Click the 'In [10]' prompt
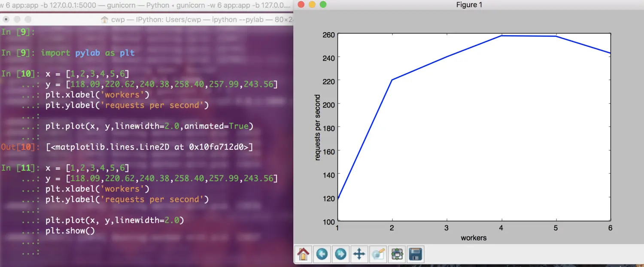Screen dimensions: 644x267 tap(20, 74)
